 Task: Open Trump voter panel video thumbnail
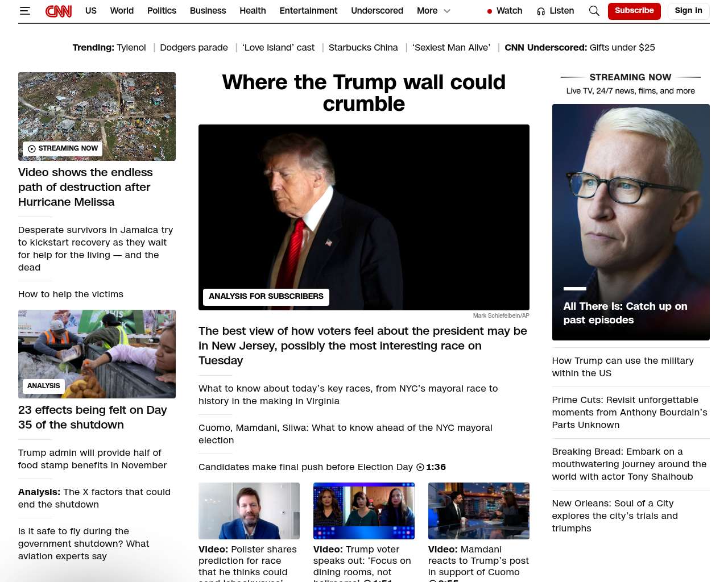[x=364, y=511]
